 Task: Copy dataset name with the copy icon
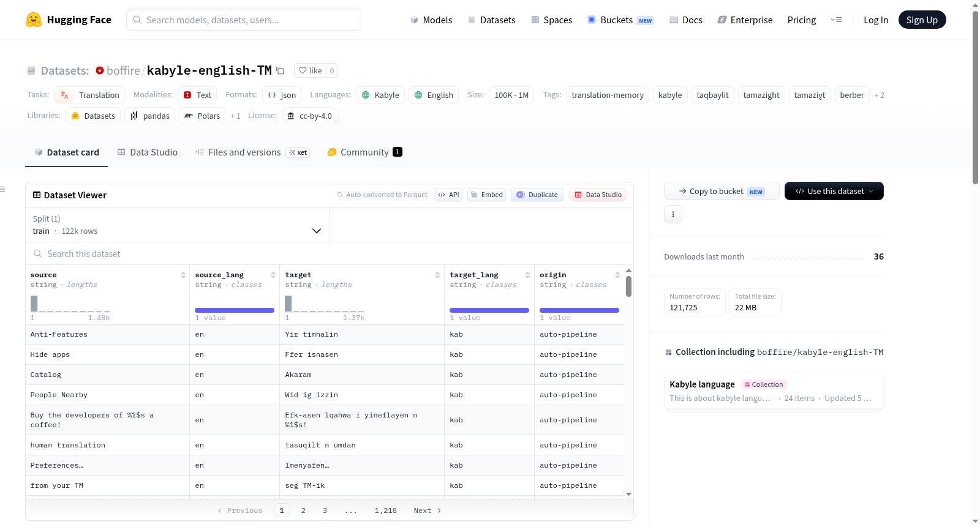point(280,70)
